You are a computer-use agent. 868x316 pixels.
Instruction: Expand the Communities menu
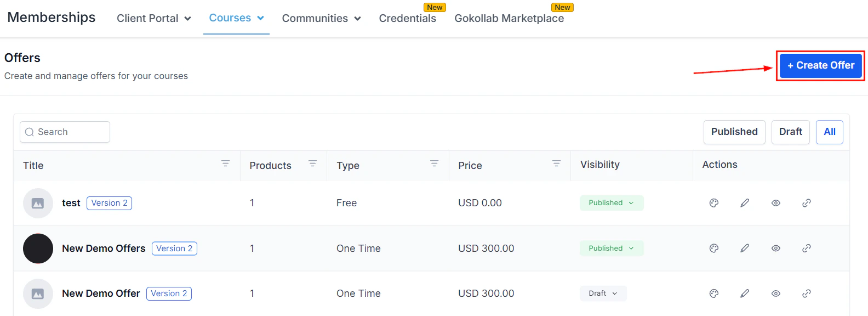tap(321, 18)
